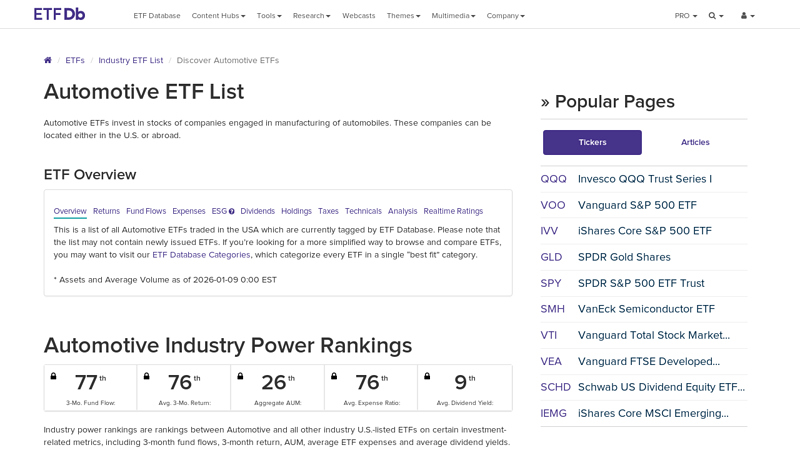Switch to the Dividends tab

point(258,211)
